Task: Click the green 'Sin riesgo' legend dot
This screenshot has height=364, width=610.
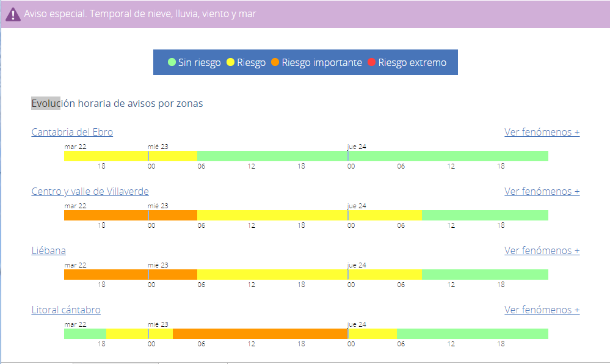Action: 172,62
